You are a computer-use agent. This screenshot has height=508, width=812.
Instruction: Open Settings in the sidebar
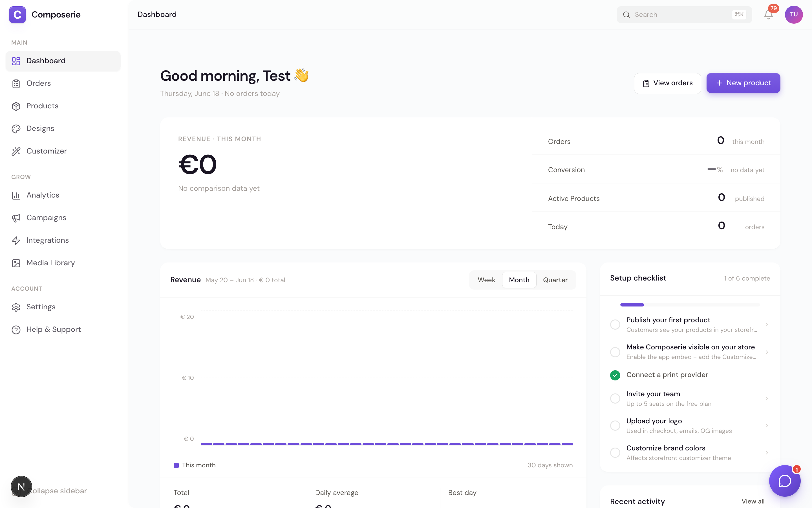pyautogui.click(x=63, y=307)
